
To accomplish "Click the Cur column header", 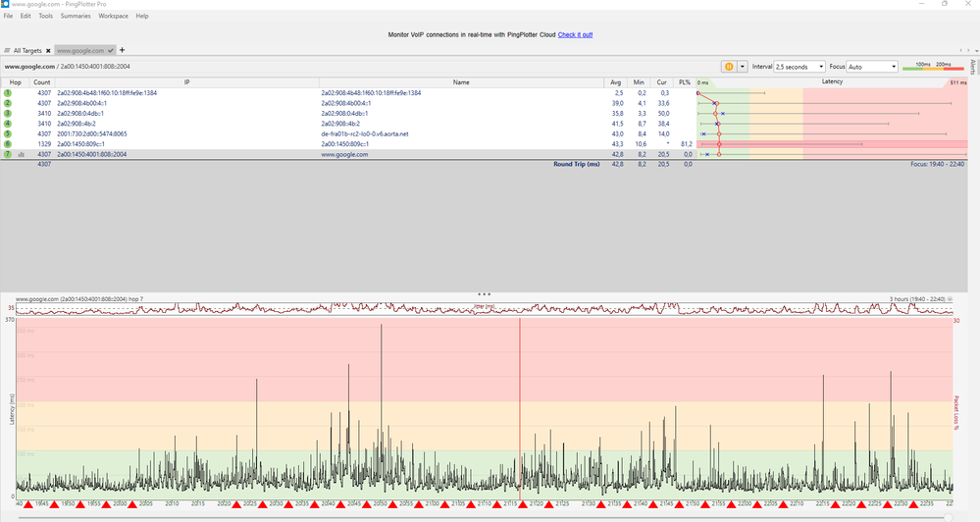I will click(661, 82).
